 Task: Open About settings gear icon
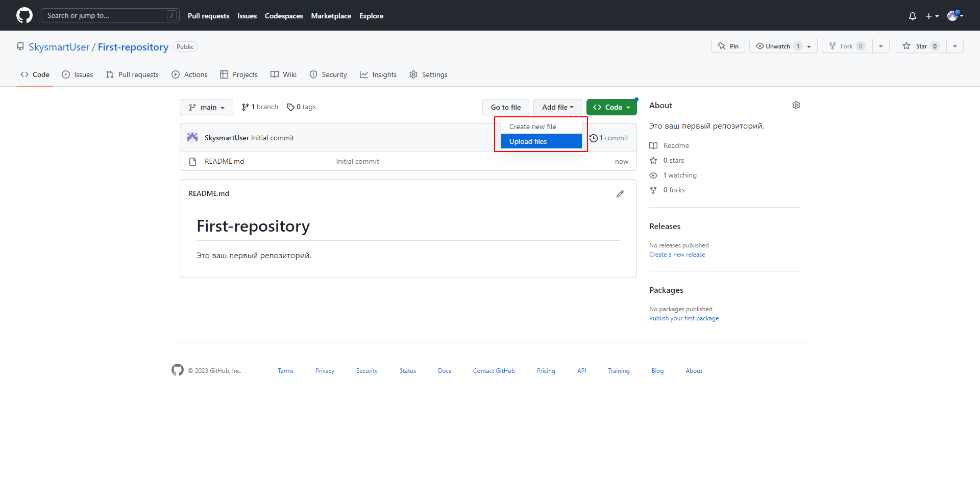pos(796,105)
